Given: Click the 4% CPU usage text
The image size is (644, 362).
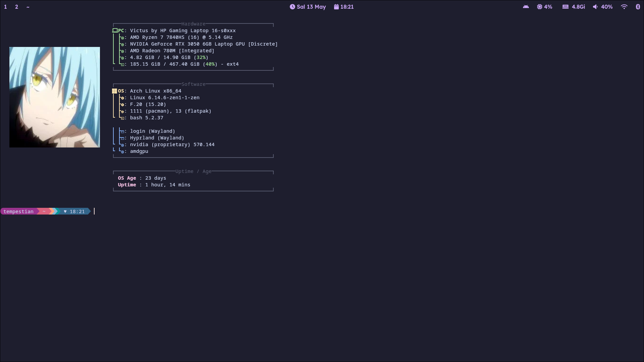Looking at the screenshot, I should [x=548, y=7].
